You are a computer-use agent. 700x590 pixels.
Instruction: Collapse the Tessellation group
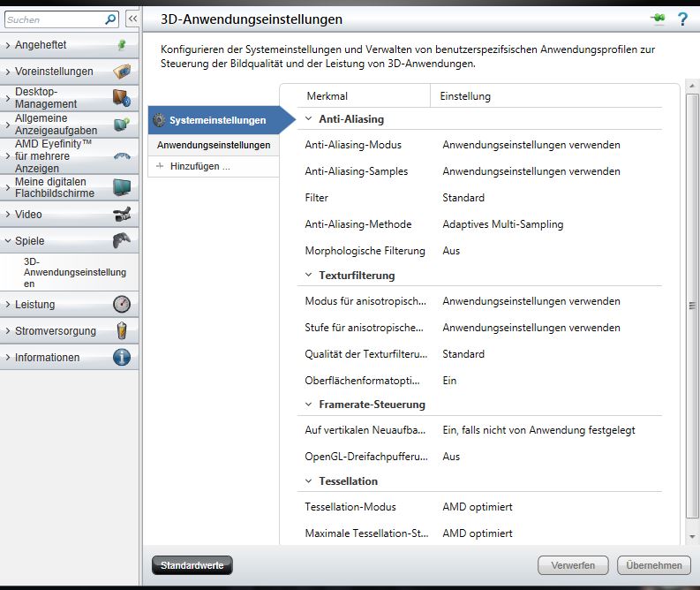308,481
